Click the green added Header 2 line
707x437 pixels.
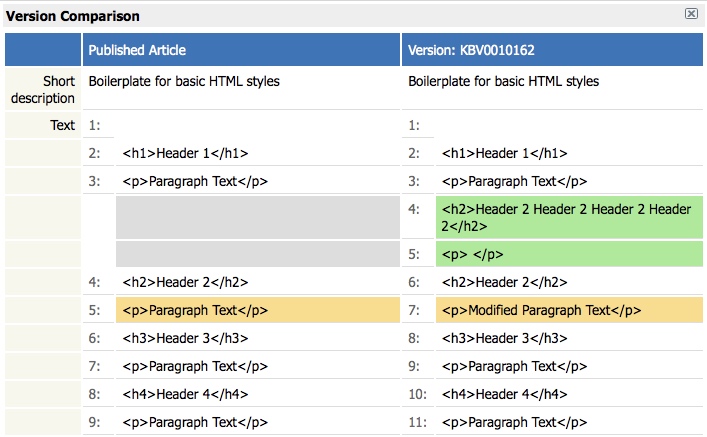[x=566, y=217]
